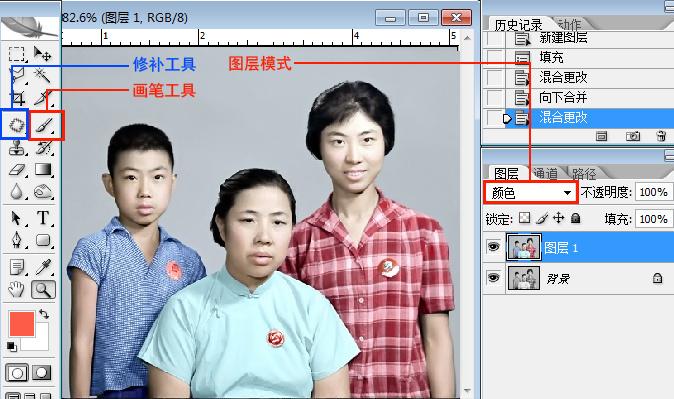Switch to the 通道 tab
674x399 pixels.
(545, 174)
